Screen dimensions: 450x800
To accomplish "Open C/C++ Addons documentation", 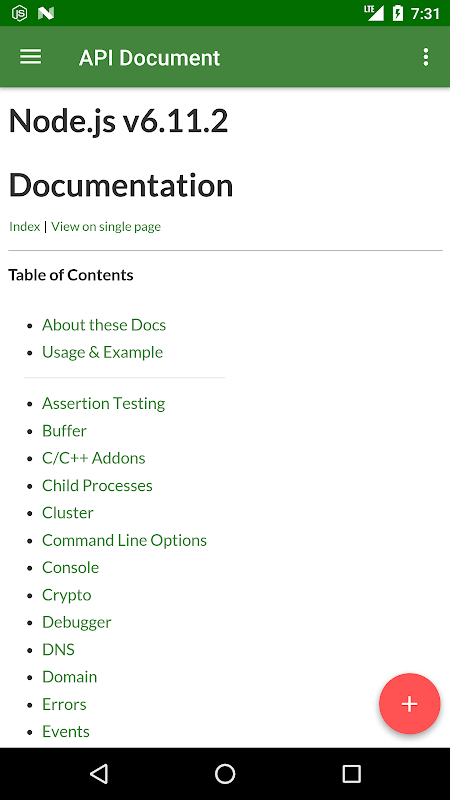I will tap(94, 458).
